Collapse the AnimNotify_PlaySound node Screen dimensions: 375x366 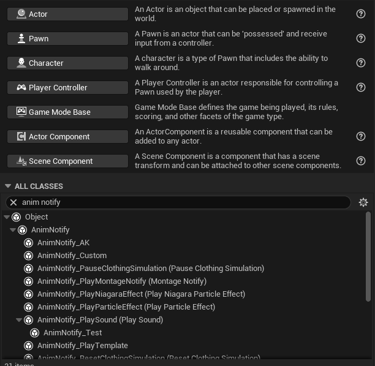19,320
